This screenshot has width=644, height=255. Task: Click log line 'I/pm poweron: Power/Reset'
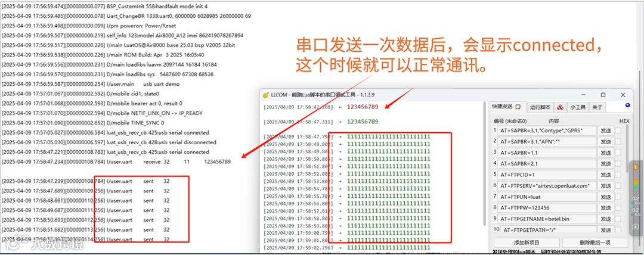tap(89, 26)
